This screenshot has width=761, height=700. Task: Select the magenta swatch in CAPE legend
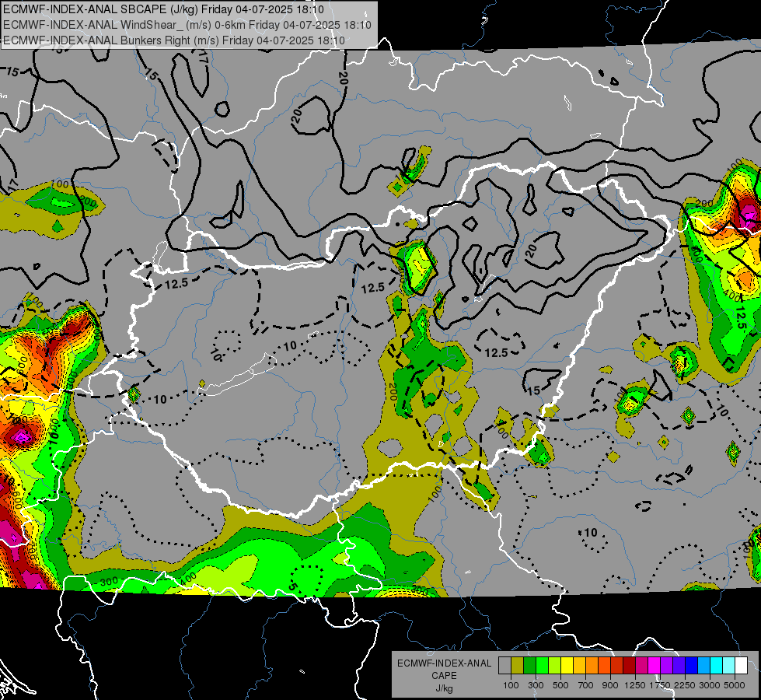click(654, 666)
